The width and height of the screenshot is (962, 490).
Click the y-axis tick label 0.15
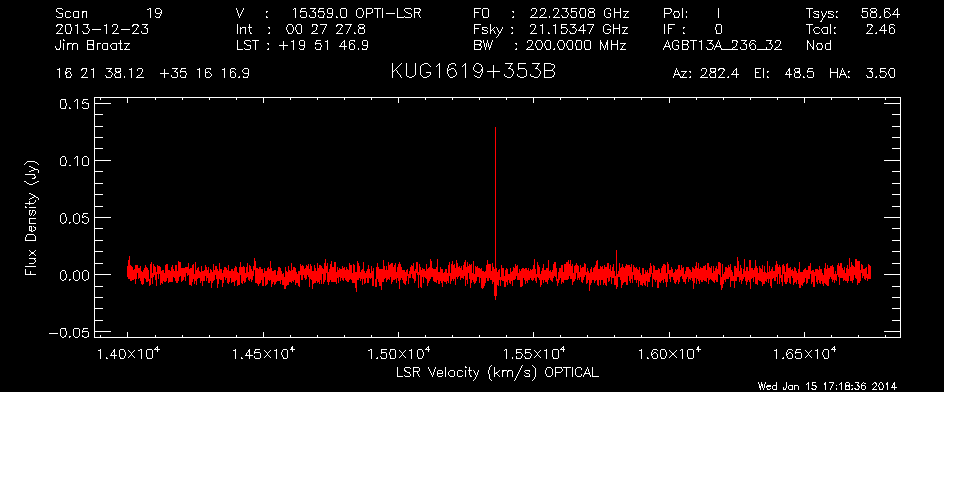(74, 104)
